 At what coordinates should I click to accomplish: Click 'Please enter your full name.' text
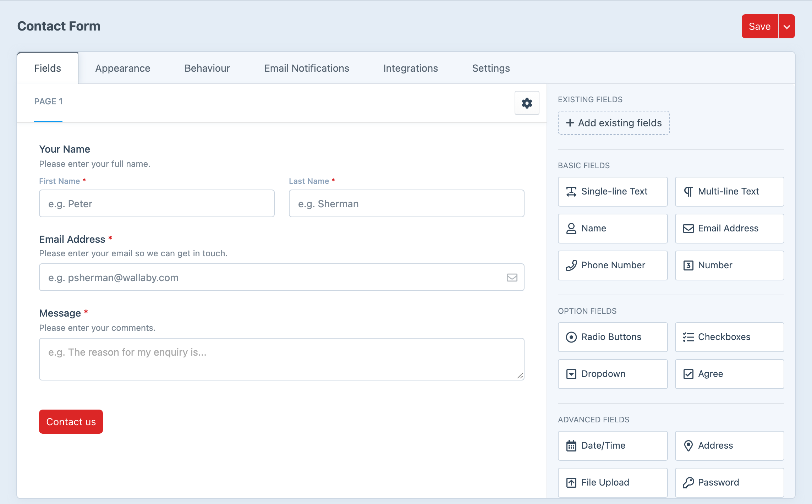pyautogui.click(x=95, y=164)
